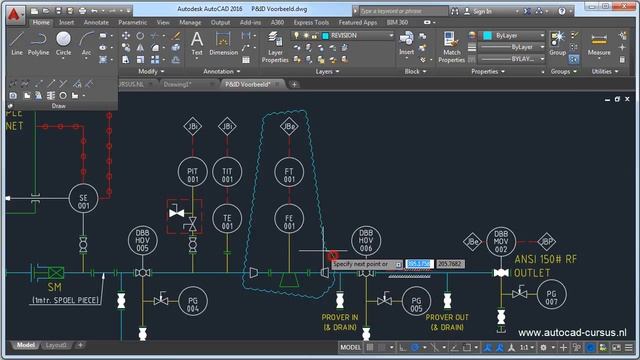Click the Move tool in Modify panel
The width and height of the screenshot is (640, 360).
[126, 36]
